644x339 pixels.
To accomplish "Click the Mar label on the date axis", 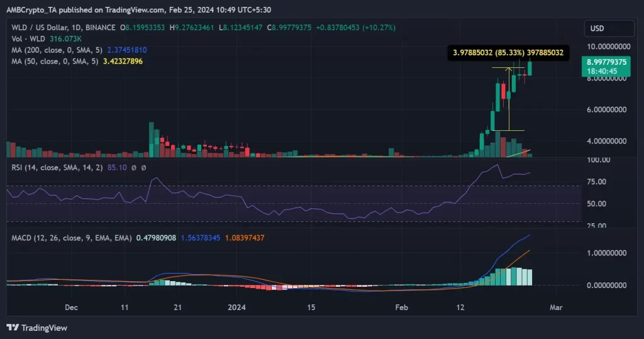I will pyautogui.click(x=555, y=308).
